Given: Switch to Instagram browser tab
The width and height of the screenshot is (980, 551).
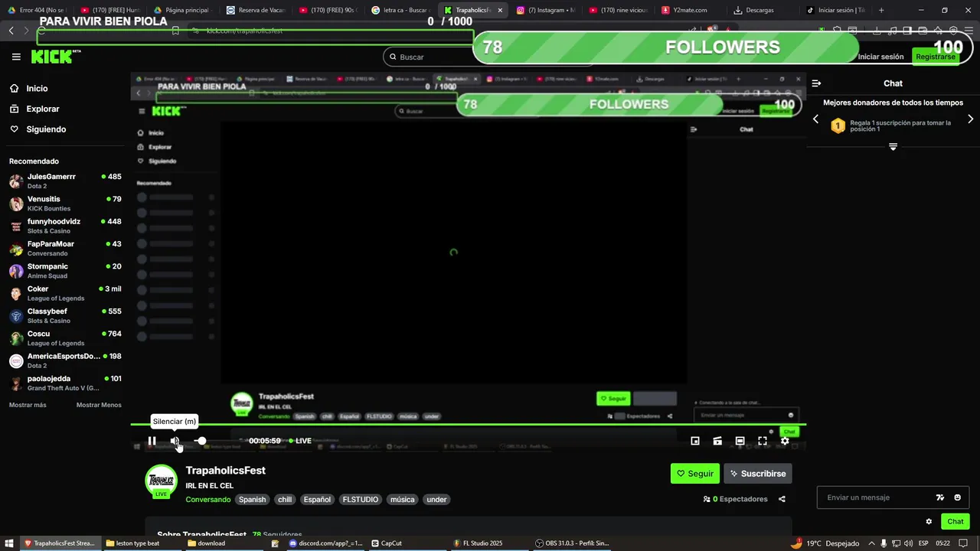Looking at the screenshot, I should 545,10.
